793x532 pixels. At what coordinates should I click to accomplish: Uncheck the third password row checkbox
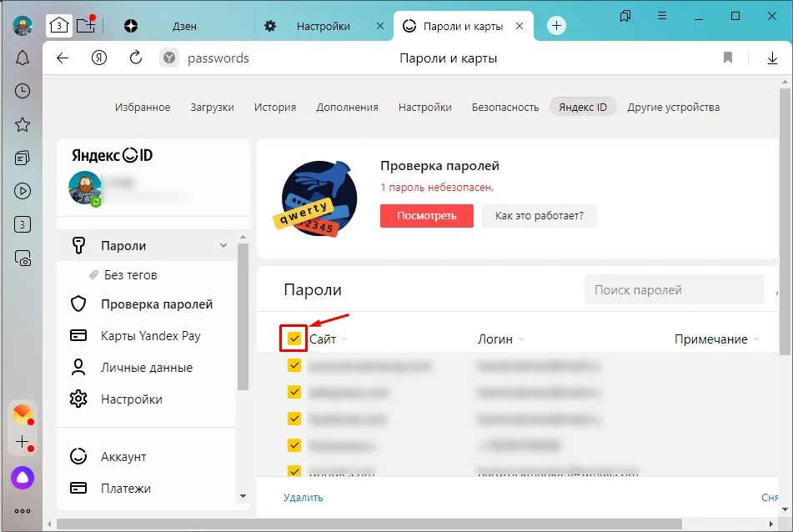click(x=294, y=419)
